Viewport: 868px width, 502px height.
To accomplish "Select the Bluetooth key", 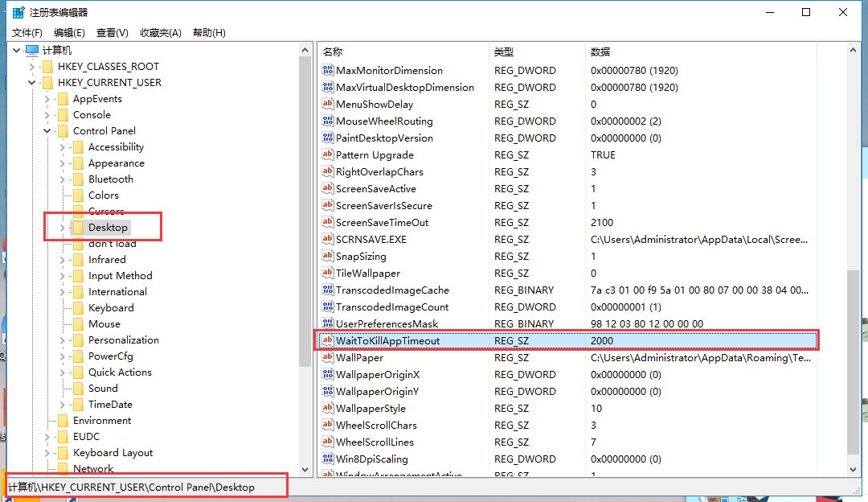I will click(x=111, y=179).
